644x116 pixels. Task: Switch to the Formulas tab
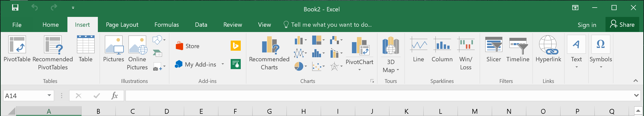(x=167, y=25)
